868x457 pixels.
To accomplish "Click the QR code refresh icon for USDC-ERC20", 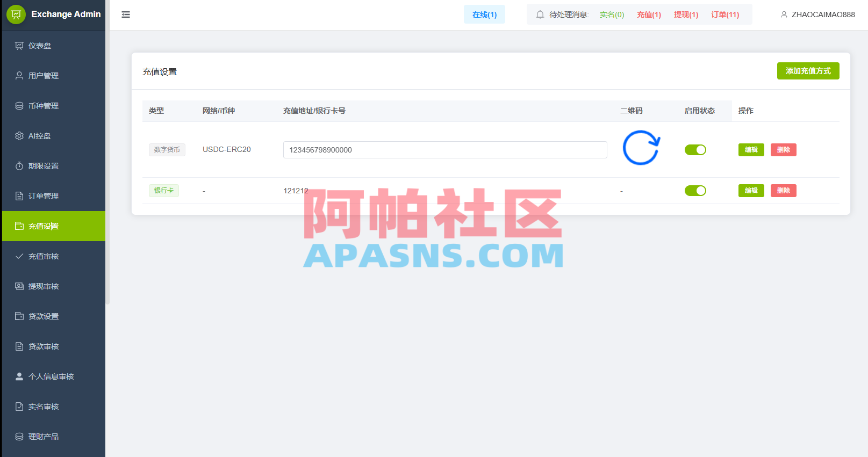I will tap(641, 148).
